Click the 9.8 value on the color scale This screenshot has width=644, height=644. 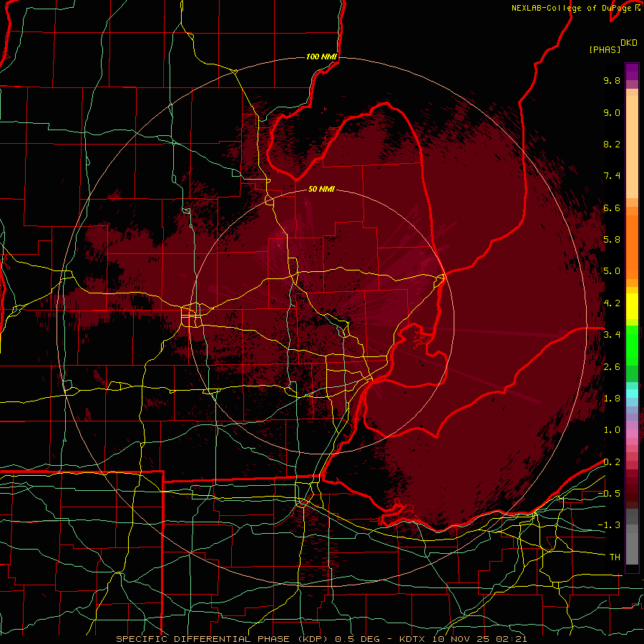click(x=612, y=80)
